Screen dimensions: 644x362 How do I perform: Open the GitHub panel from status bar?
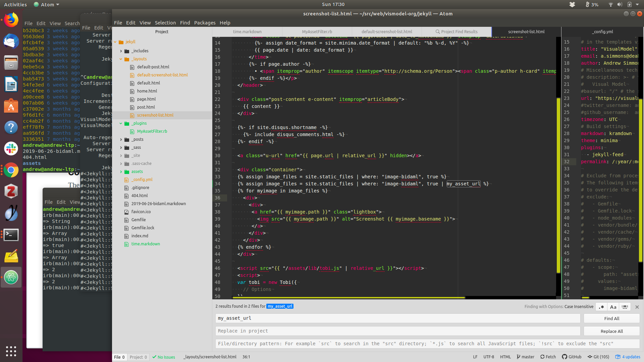pyautogui.click(x=572, y=357)
